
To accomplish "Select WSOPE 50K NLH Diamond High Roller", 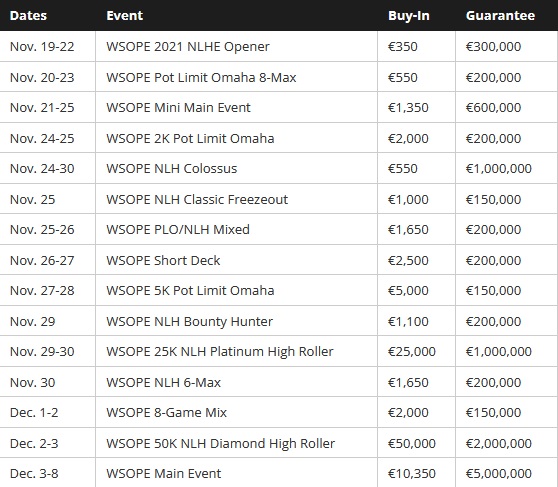I will [221, 444].
